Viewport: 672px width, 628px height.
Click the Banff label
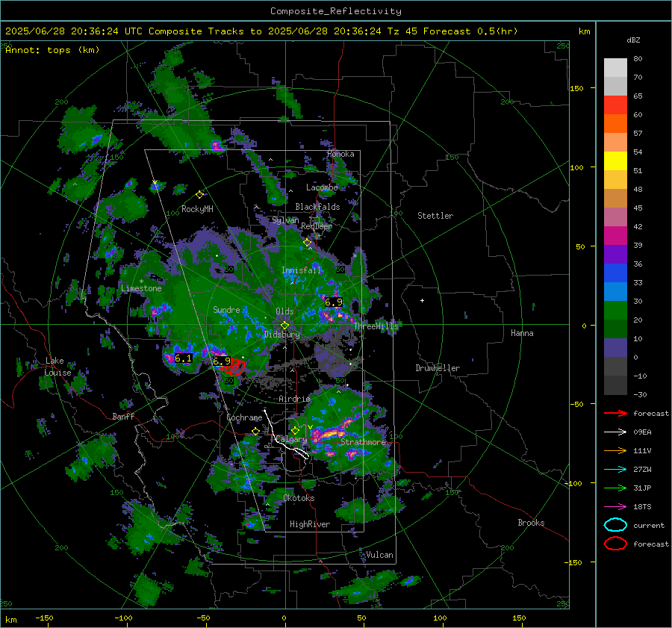[123, 416]
